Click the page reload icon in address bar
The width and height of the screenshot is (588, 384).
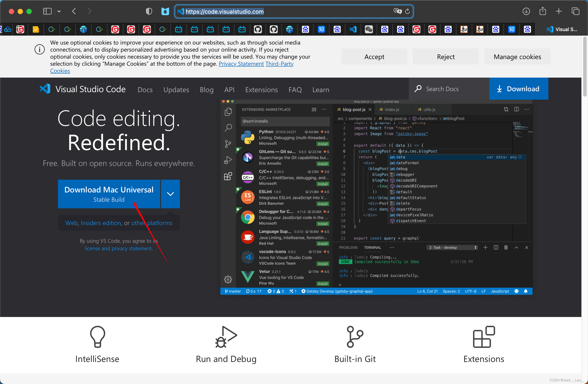coord(407,11)
